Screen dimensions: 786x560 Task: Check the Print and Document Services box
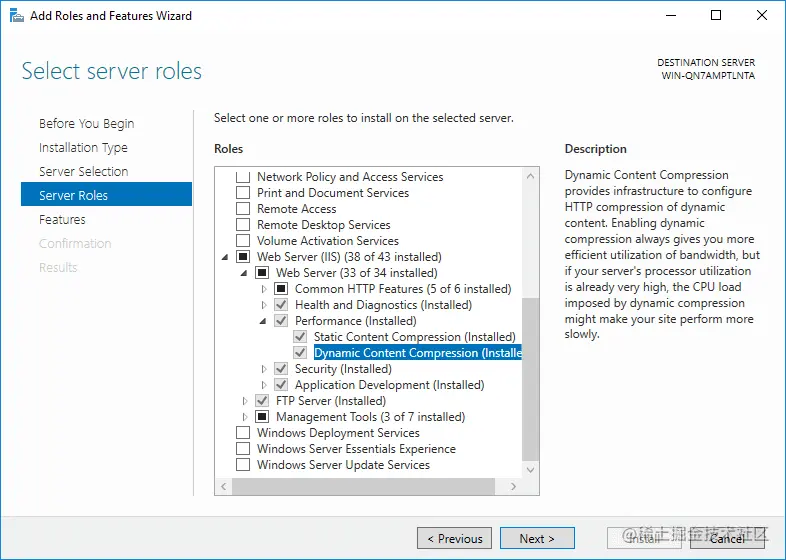(x=243, y=193)
